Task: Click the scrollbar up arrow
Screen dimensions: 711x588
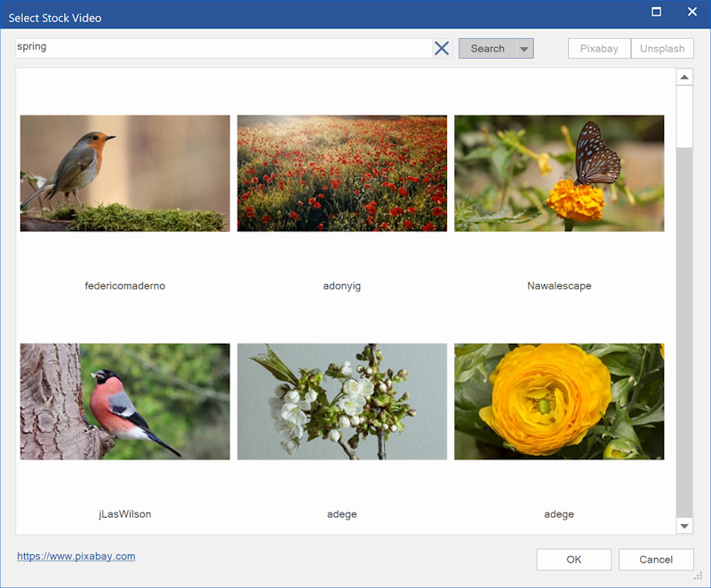Action: tap(684, 78)
